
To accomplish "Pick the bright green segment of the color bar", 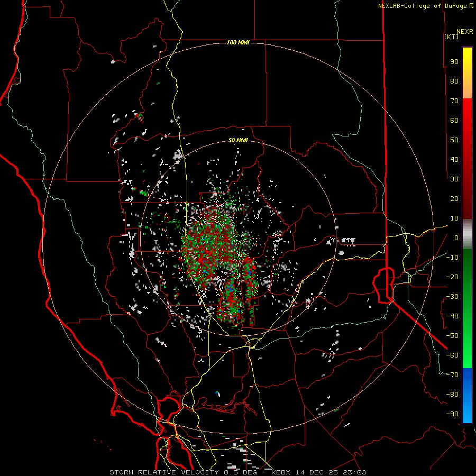I will [467, 349].
